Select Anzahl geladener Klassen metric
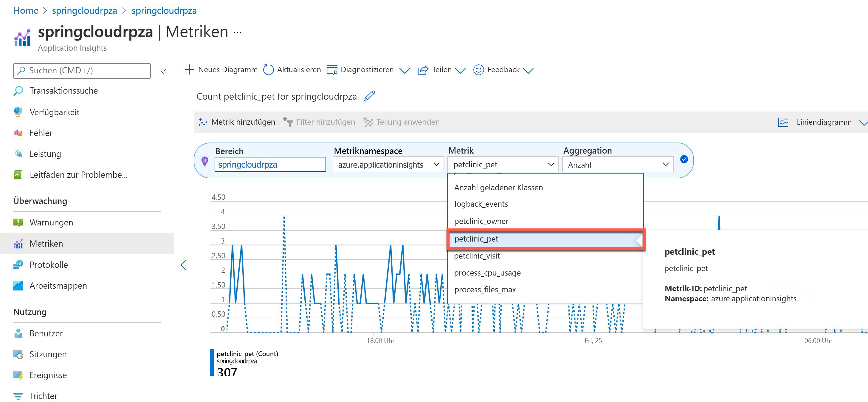Viewport: 868px width, 402px height. coord(545,188)
